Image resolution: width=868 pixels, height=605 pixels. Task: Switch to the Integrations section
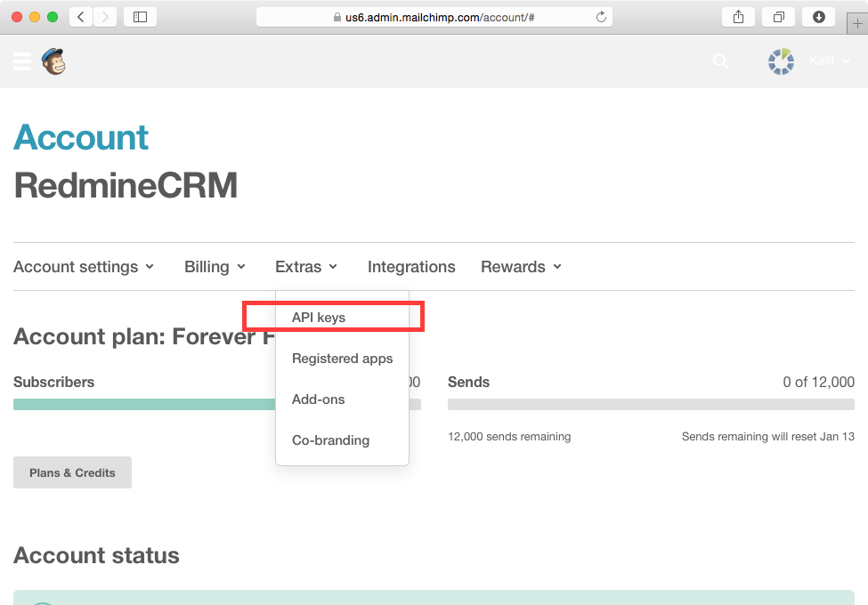pos(411,266)
